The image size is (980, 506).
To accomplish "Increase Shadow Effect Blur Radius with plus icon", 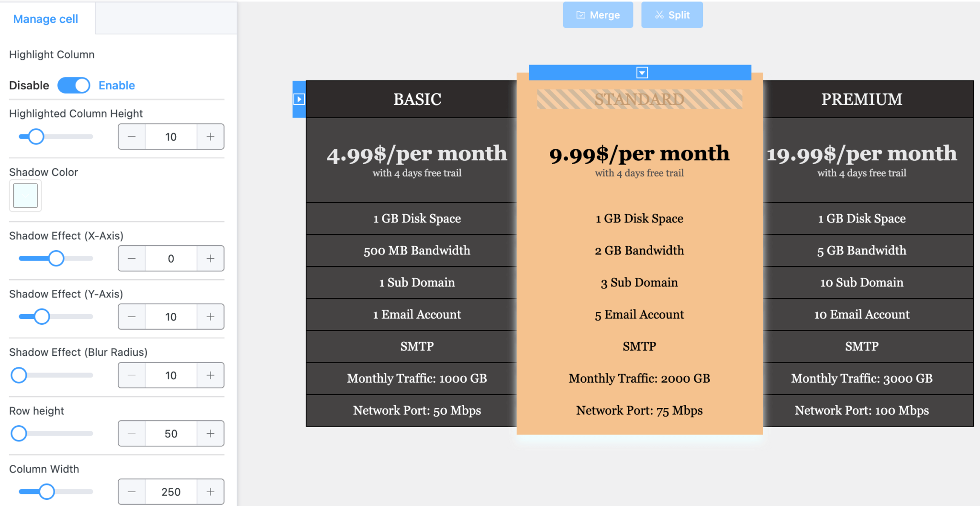I will 210,375.
